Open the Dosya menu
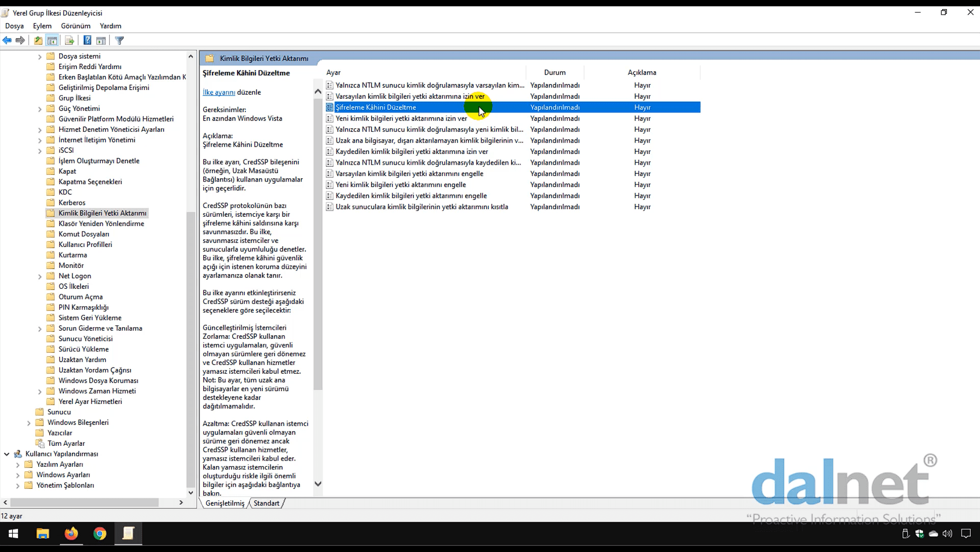The image size is (980, 552). coord(14,26)
